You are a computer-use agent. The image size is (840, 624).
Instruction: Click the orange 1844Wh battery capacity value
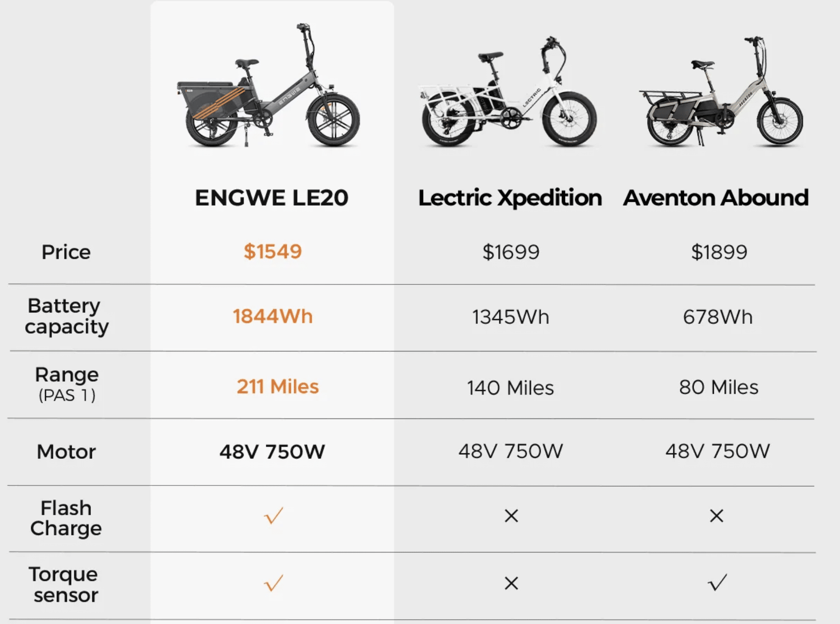point(273,317)
